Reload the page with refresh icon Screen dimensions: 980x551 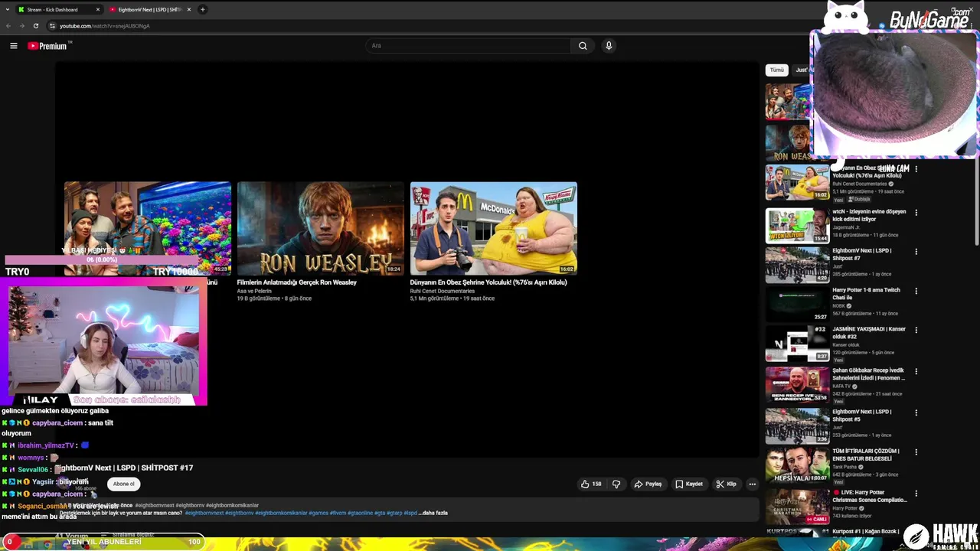tap(35, 26)
